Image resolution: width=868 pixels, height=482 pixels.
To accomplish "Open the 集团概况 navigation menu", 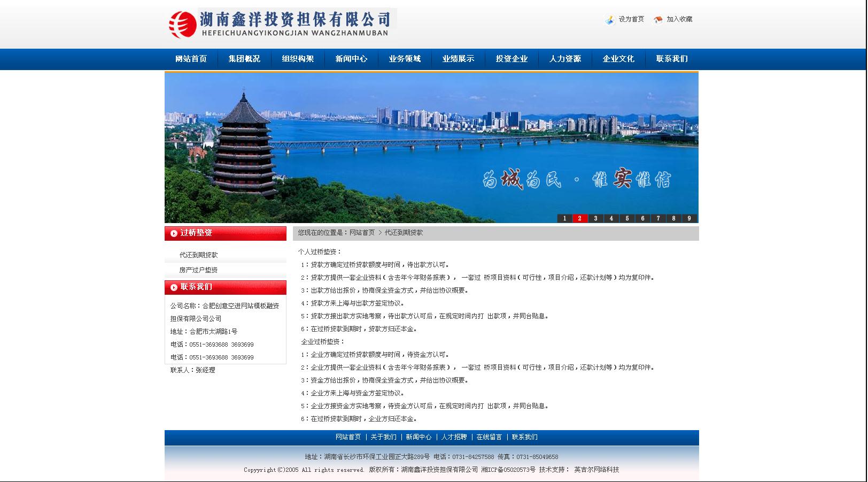I will coord(244,59).
